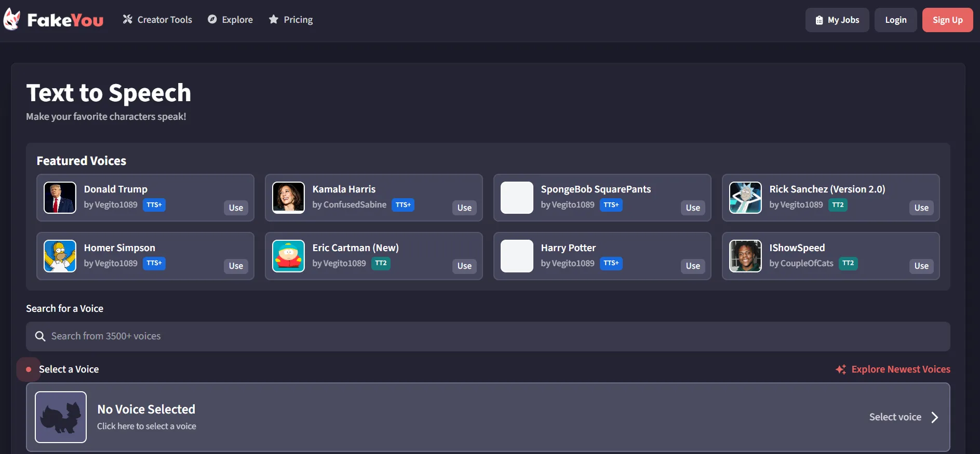Click TT2 badge on Rick Sanchez card
Viewport: 980px width, 454px height.
[838, 205]
